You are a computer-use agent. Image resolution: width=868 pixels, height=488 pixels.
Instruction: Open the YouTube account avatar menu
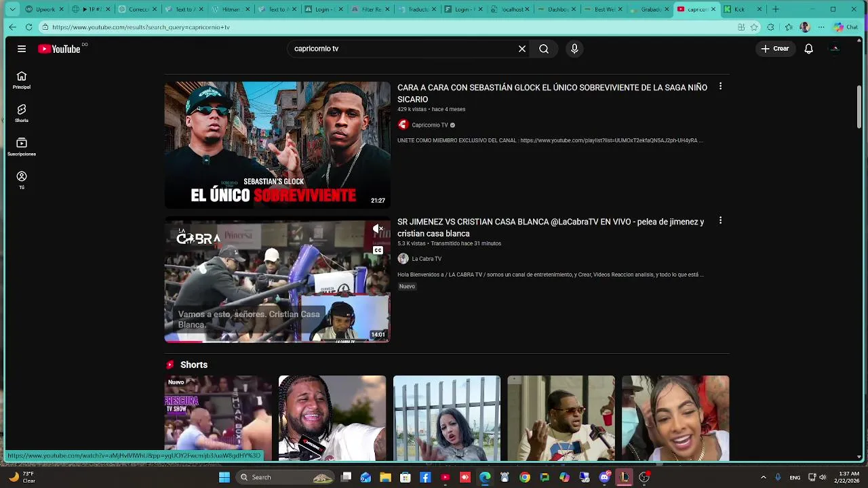click(x=835, y=49)
